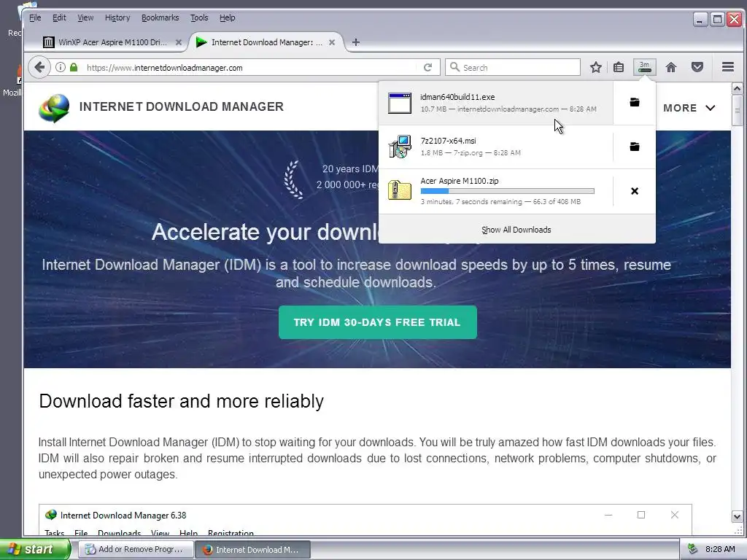Image resolution: width=747 pixels, height=560 pixels.
Task: Cancel the Acer Aspire M1100.zip download
Action: pyautogui.click(x=635, y=191)
